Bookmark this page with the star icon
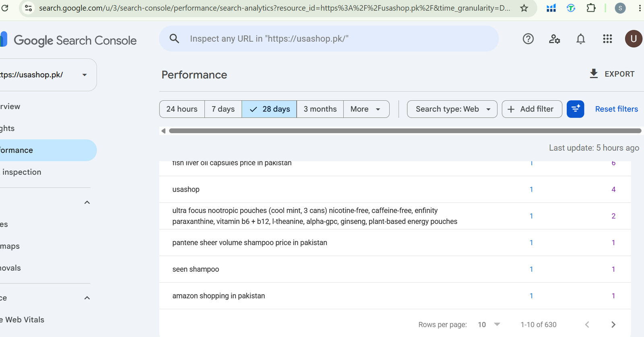This screenshot has height=337, width=644. [524, 8]
